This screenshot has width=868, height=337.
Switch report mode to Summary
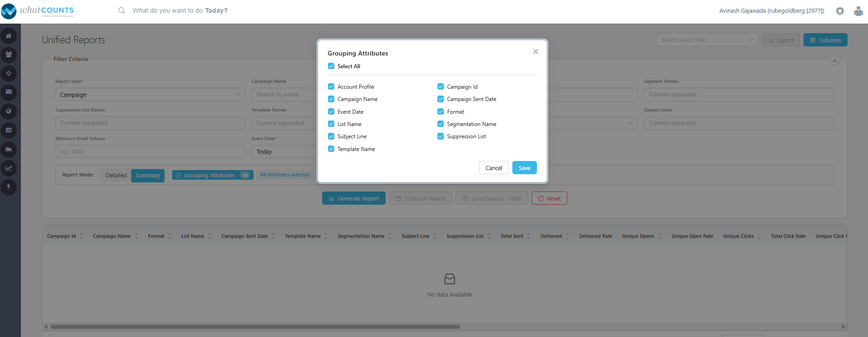pos(148,175)
